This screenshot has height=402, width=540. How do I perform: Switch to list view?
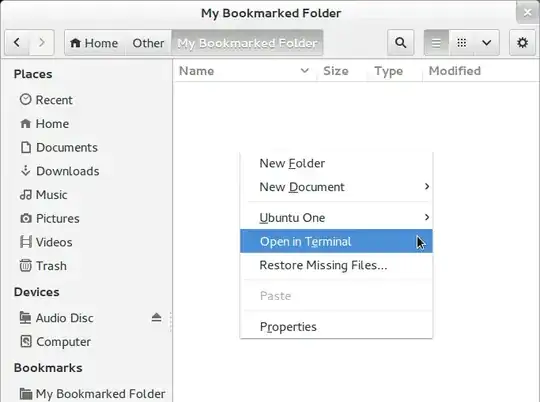pyautogui.click(x=436, y=43)
